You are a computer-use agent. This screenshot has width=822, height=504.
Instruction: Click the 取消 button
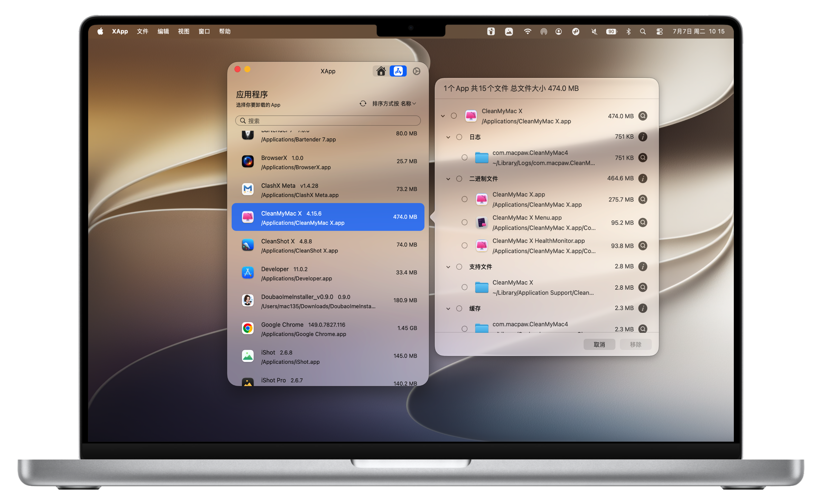click(x=599, y=344)
